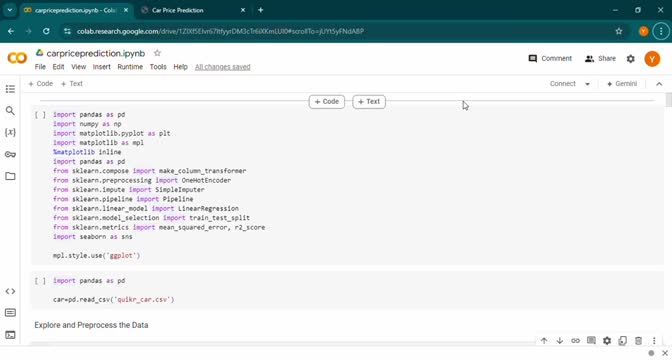Click the notebook vertical scrollbar

668,101
